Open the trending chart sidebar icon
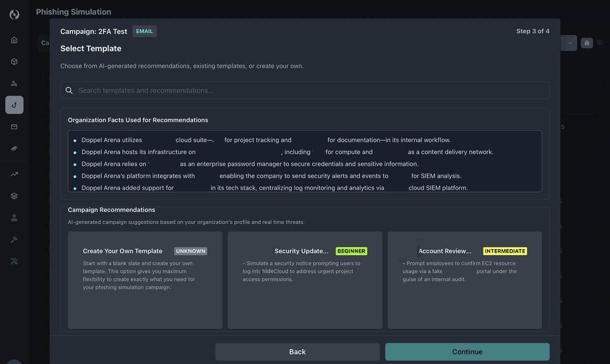 (14, 173)
